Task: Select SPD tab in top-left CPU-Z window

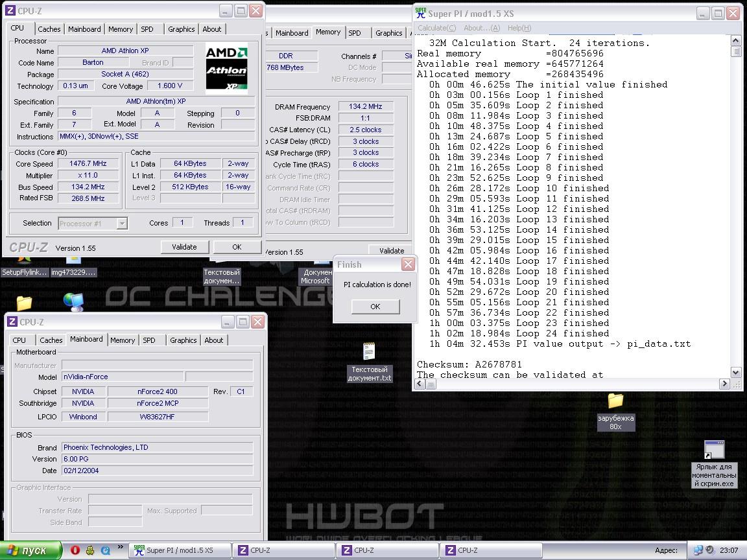Action: pos(147,29)
